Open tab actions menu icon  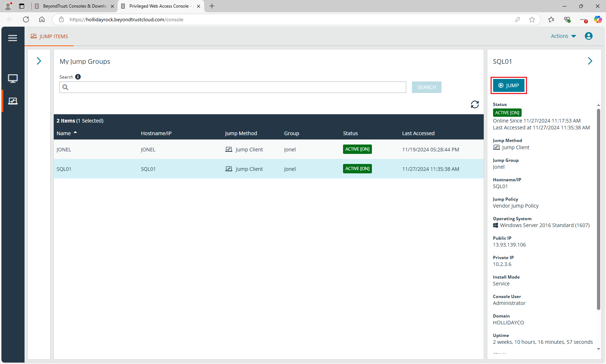[22, 6]
